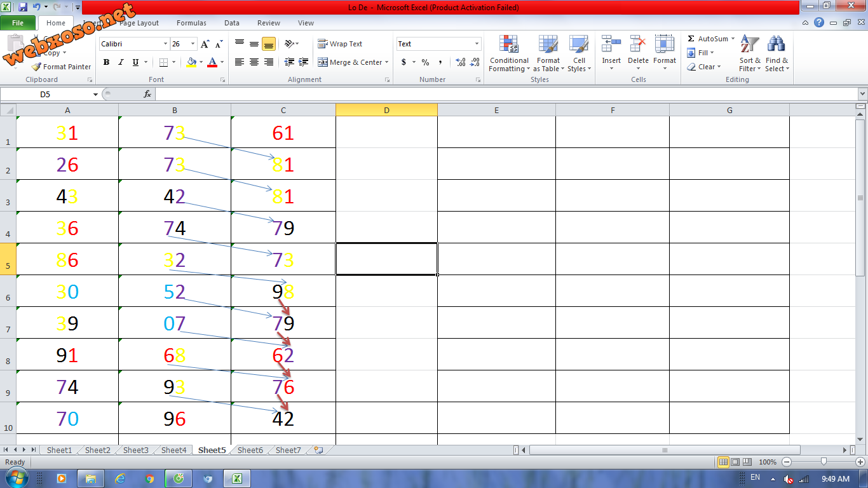Switch to the Formulas ribbon tab

click(191, 23)
